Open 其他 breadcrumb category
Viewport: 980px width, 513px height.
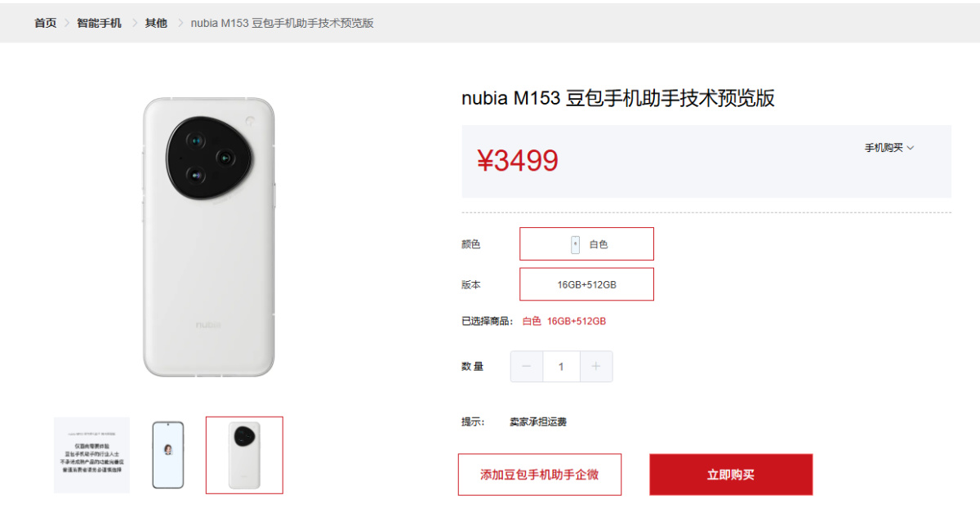pyautogui.click(x=156, y=23)
